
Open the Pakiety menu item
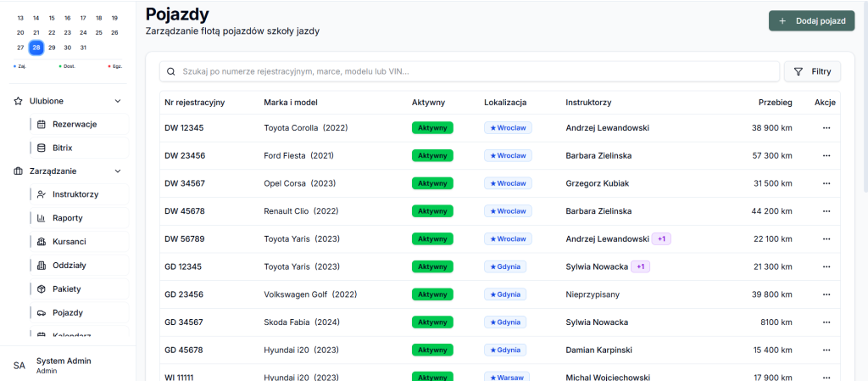tap(79, 289)
